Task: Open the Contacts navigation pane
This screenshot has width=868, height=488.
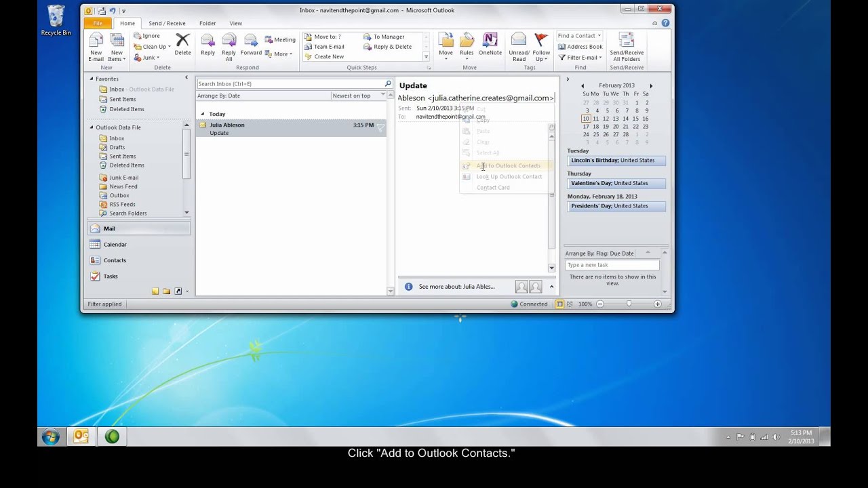Action: point(138,260)
